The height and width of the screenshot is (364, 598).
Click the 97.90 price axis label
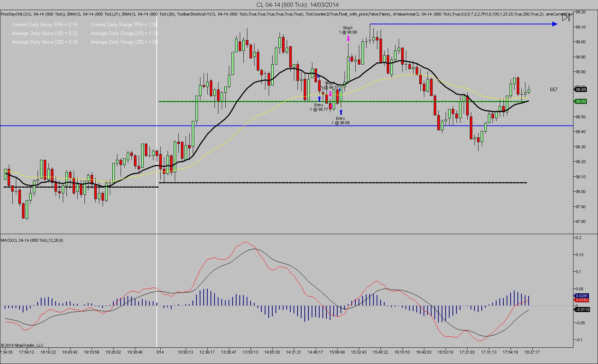[x=580, y=207]
